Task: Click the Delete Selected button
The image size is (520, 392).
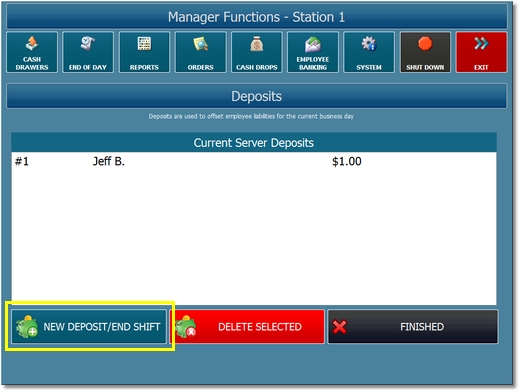Action: coord(247,327)
